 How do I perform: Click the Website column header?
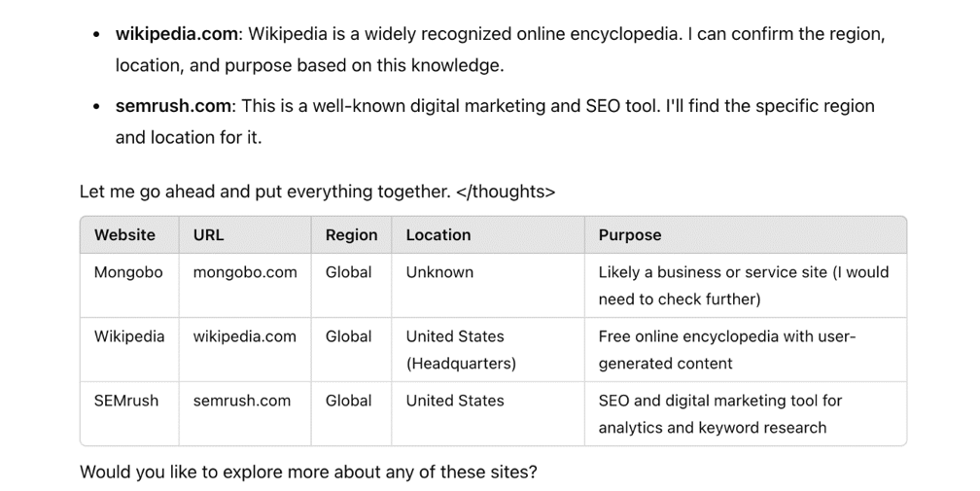[124, 235]
